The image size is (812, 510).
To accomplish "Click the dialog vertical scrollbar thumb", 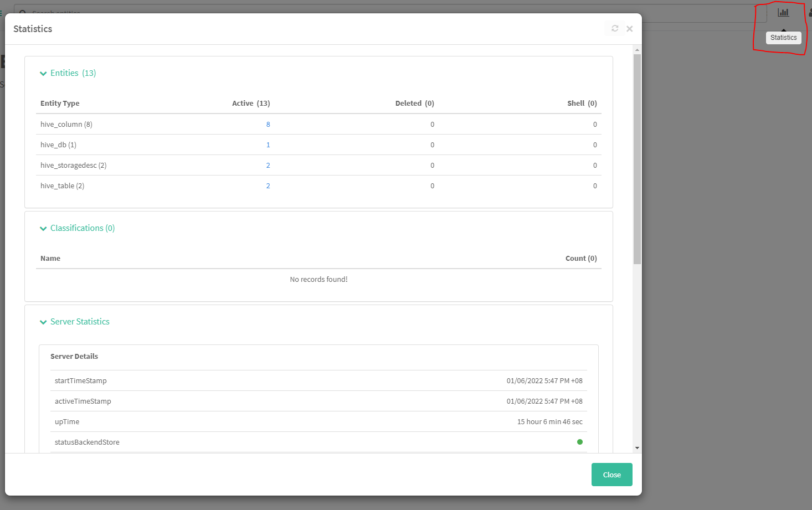I will point(637,159).
